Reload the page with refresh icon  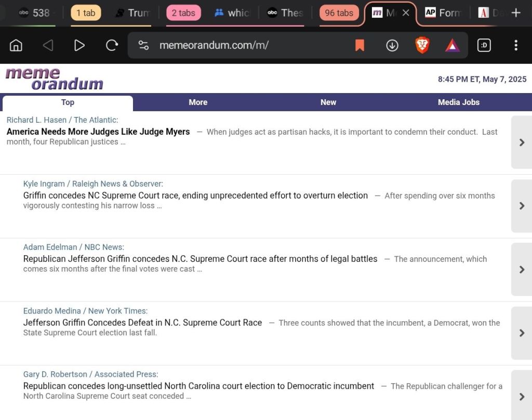[x=112, y=45]
